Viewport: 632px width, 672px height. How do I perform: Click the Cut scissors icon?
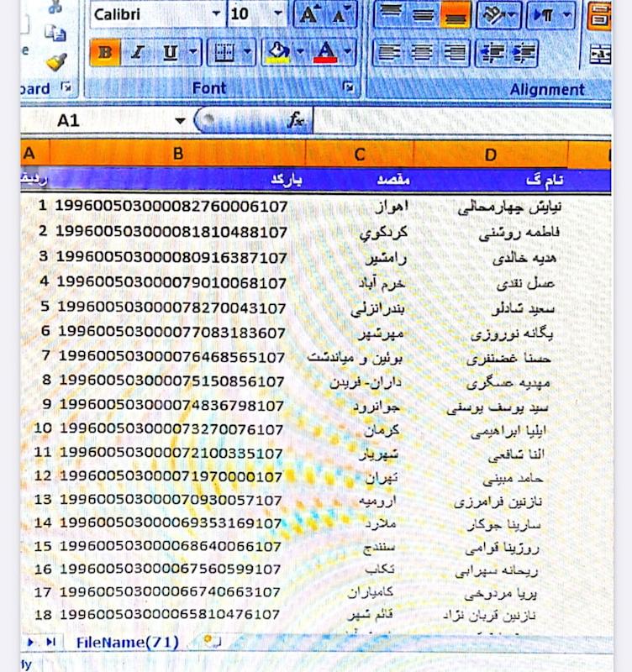[x=55, y=7]
